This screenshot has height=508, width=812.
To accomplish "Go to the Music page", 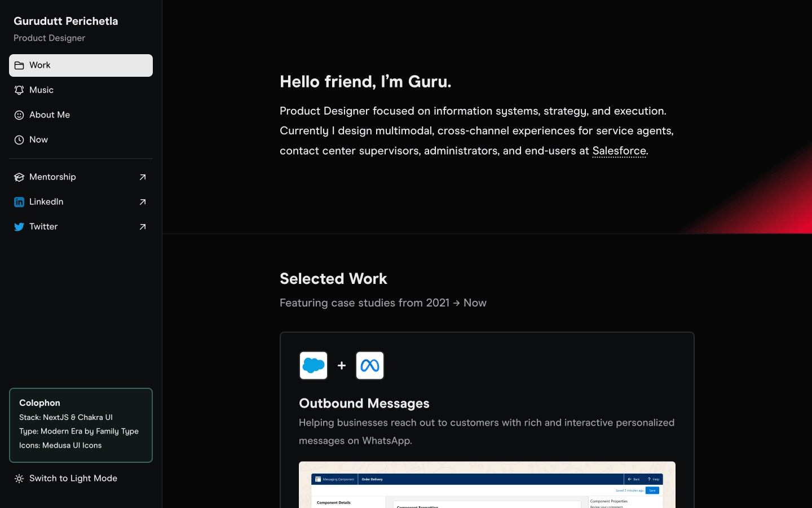I will [x=42, y=90].
